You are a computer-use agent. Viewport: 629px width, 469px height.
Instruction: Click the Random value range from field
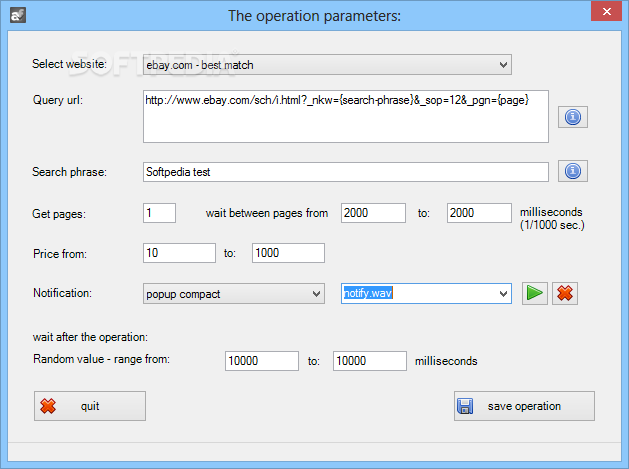262,361
